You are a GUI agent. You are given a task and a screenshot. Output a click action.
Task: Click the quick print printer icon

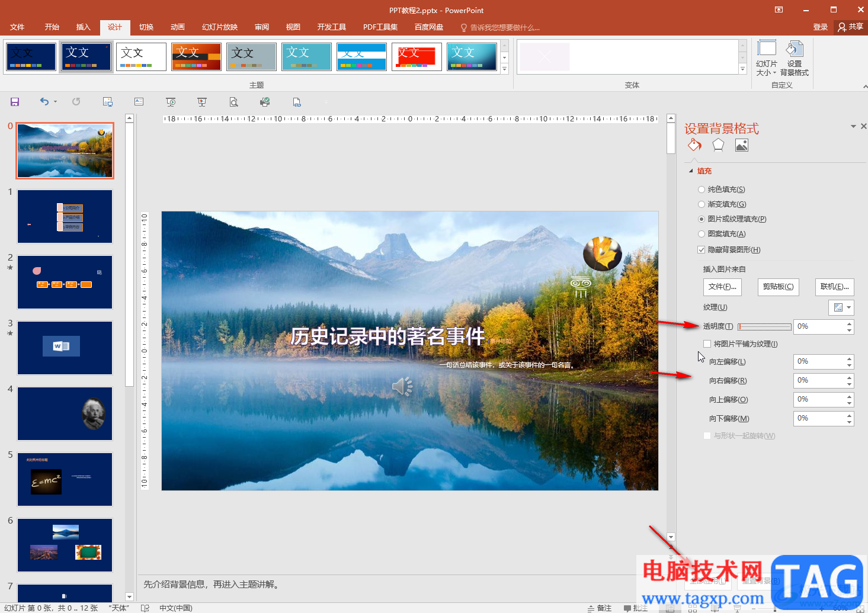pyautogui.click(x=265, y=102)
